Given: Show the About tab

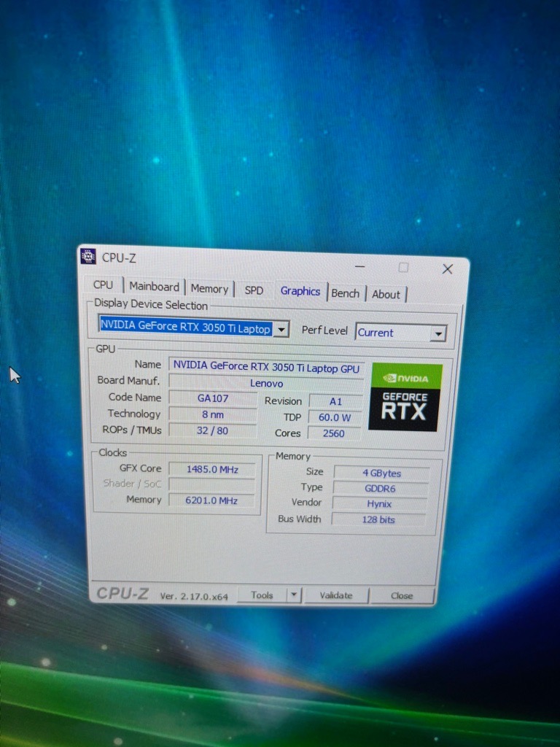Looking at the screenshot, I should (386, 295).
